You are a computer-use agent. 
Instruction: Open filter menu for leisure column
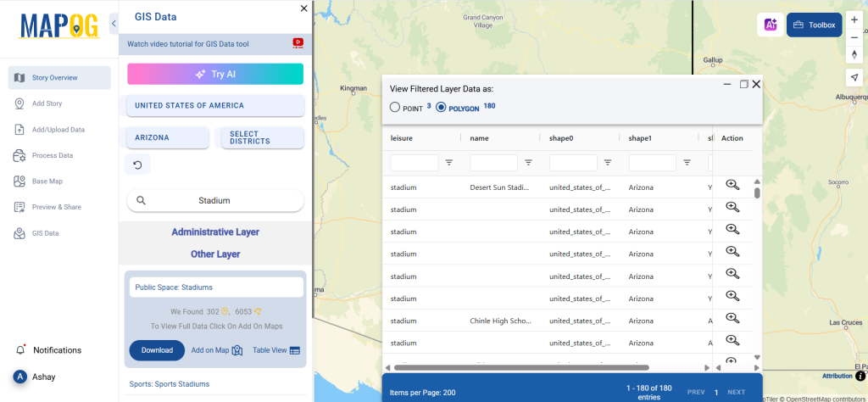(449, 162)
